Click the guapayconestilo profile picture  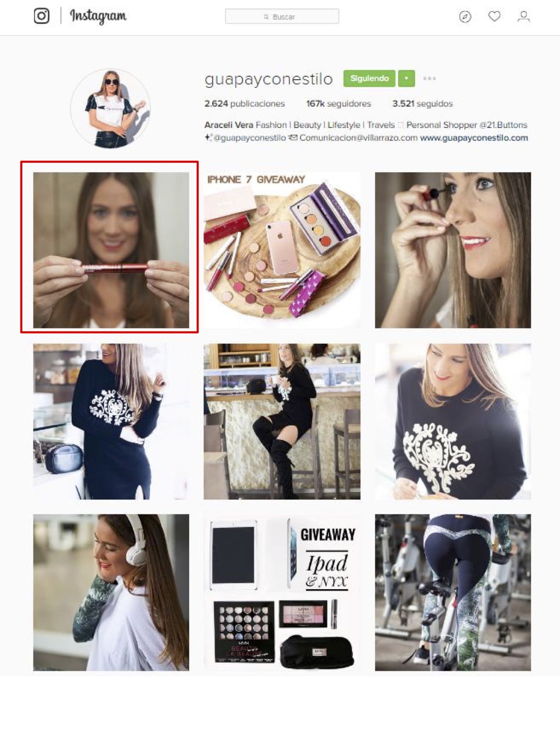pyautogui.click(x=111, y=109)
